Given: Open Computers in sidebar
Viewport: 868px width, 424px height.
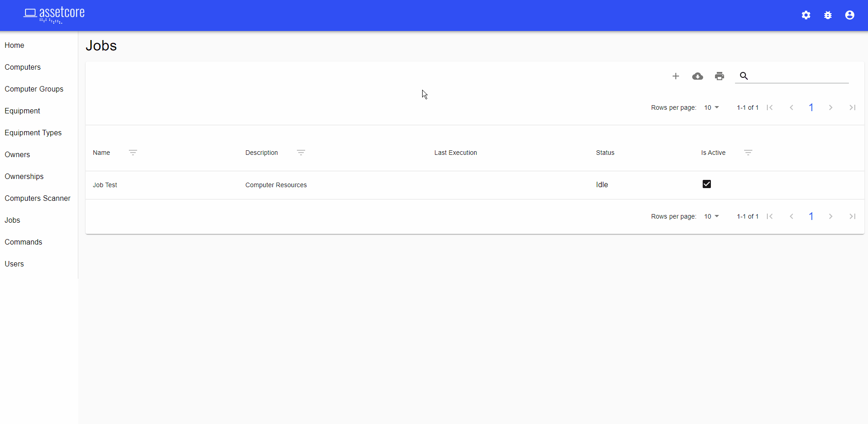Looking at the screenshot, I should pos(23,67).
